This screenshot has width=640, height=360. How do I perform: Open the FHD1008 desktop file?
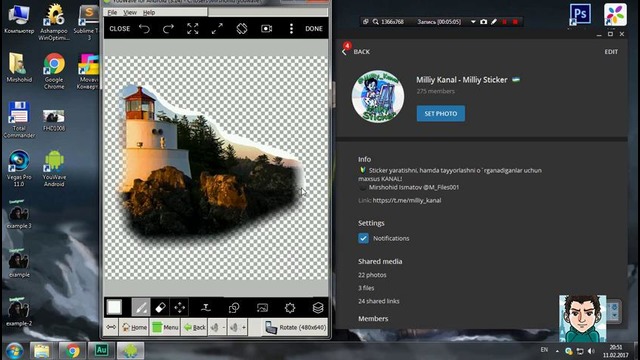coord(54,120)
